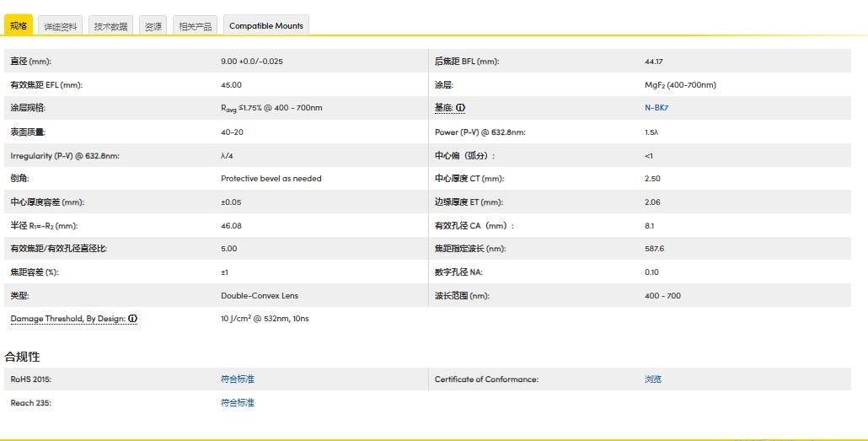This screenshot has height=441, width=868.
Task: Open the 规格 tab
Action: pyautogui.click(x=19, y=25)
